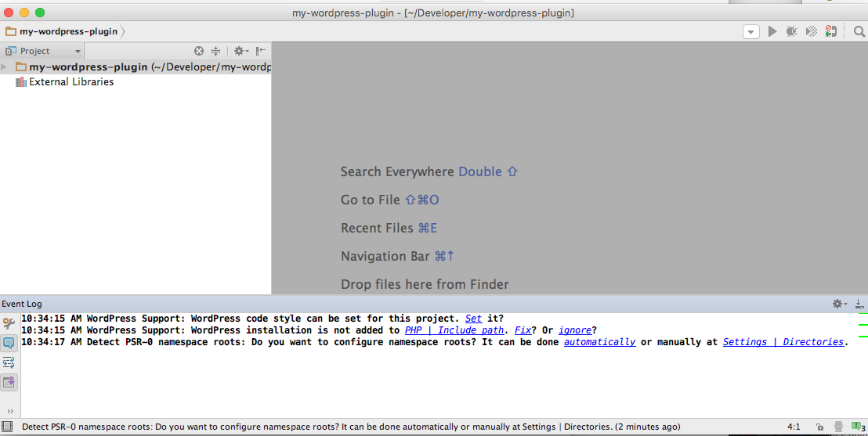
Task: Open the 'Settings | Directories' link
Action: (x=783, y=342)
